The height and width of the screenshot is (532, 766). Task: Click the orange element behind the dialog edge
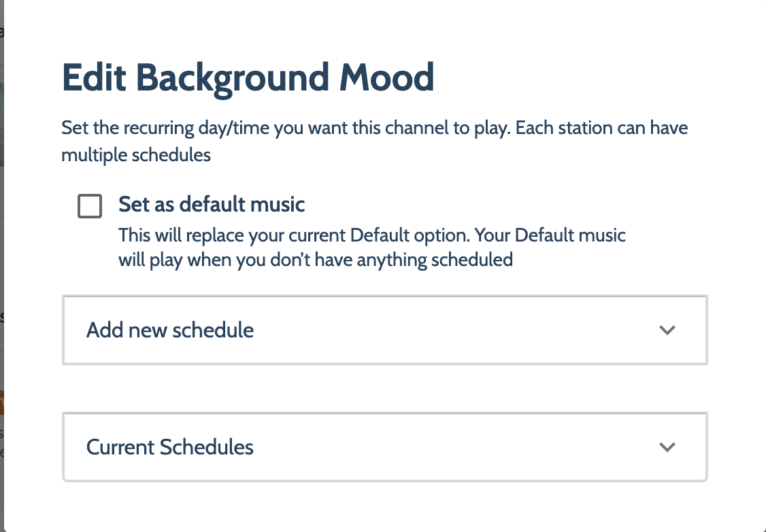pos(2,403)
